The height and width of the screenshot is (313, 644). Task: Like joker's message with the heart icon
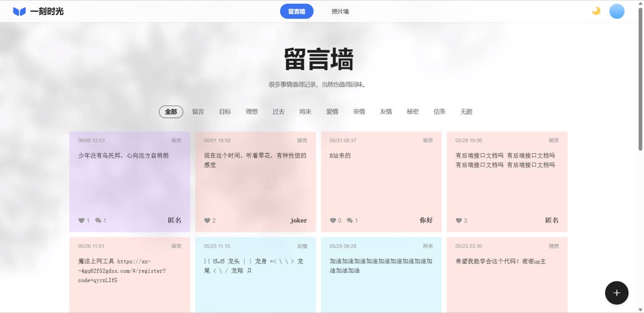pos(207,220)
